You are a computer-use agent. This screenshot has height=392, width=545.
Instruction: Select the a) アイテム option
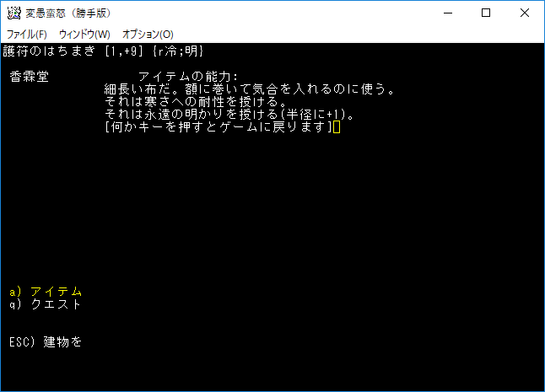46,292
